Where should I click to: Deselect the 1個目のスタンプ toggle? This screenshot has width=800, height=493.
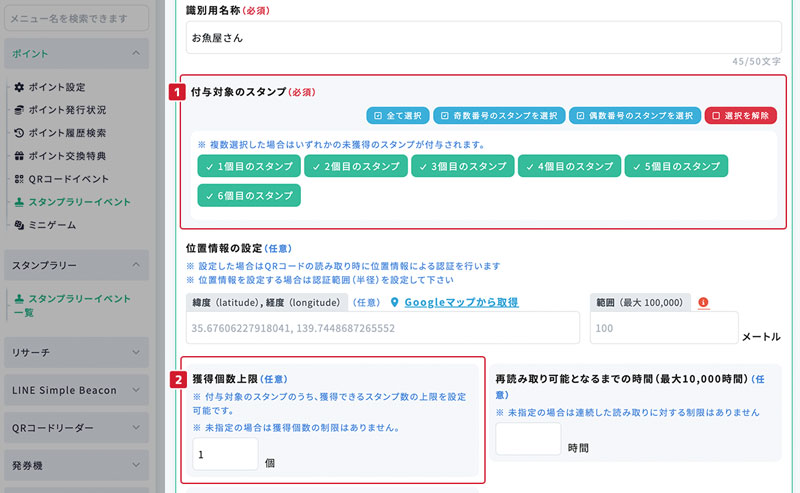pyautogui.click(x=245, y=166)
